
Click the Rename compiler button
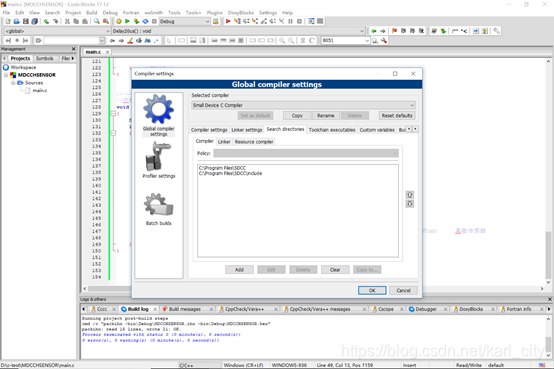tap(325, 116)
